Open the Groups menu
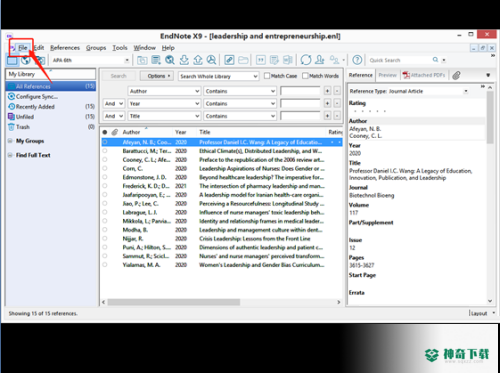Viewport: 500px width, 373px height. pyautogui.click(x=96, y=48)
